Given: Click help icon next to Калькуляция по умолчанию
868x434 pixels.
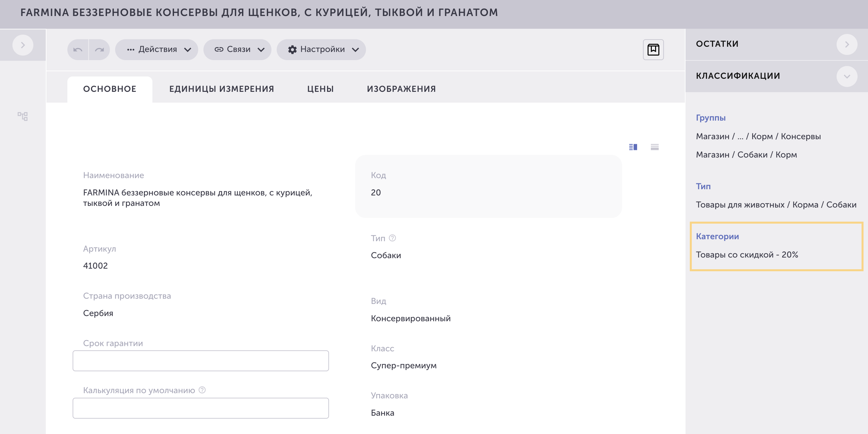Looking at the screenshot, I should 202,390.
